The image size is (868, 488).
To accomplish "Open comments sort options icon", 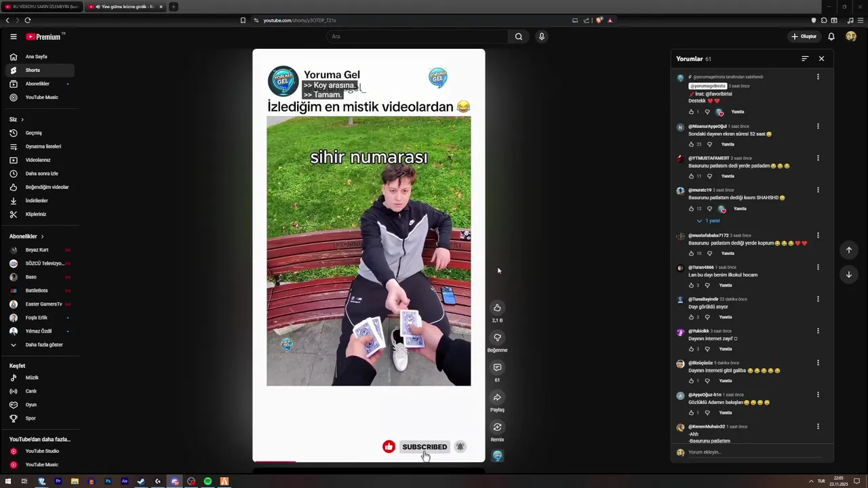I will pos(805,59).
